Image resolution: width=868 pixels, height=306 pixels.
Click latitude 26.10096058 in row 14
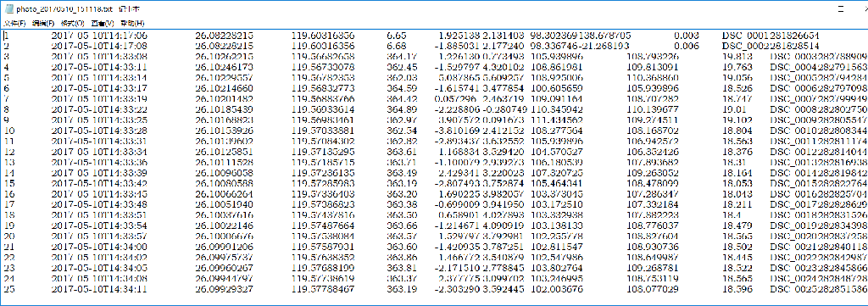pos(224,174)
